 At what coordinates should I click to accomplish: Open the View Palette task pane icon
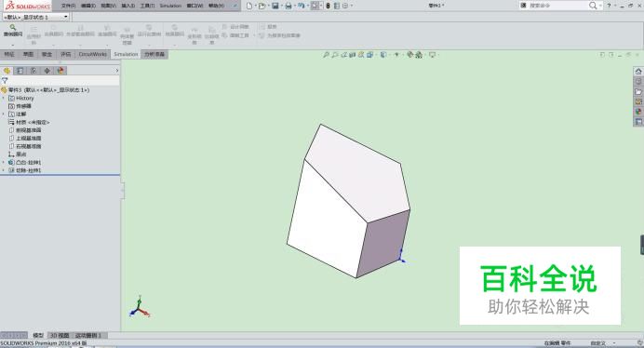(638, 101)
